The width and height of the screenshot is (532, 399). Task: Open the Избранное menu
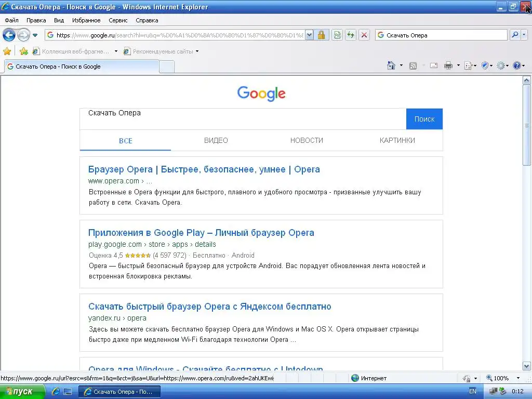(86, 20)
